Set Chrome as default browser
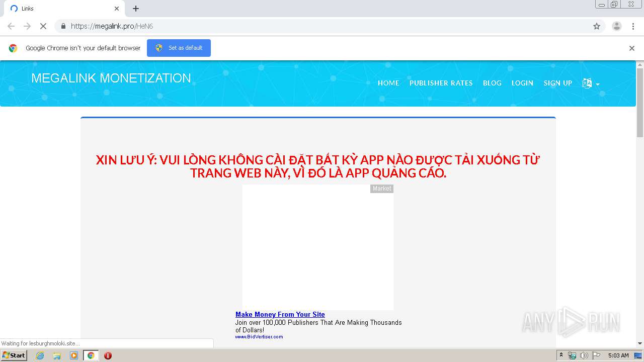 click(179, 48)
